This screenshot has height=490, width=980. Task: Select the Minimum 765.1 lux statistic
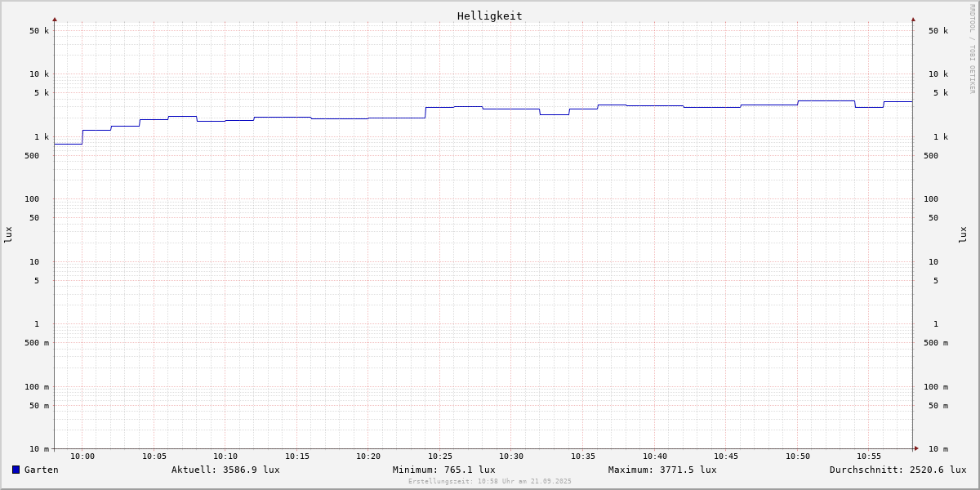(443, 470)
